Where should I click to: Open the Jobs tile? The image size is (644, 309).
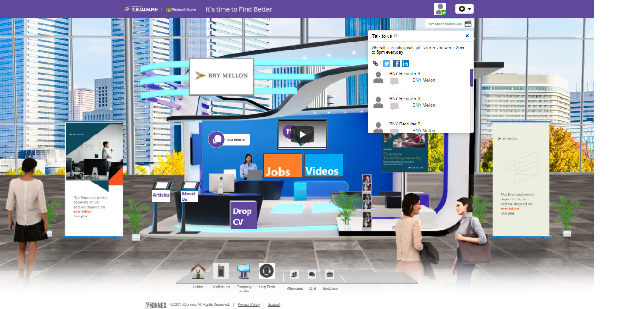tap(283, 165)
